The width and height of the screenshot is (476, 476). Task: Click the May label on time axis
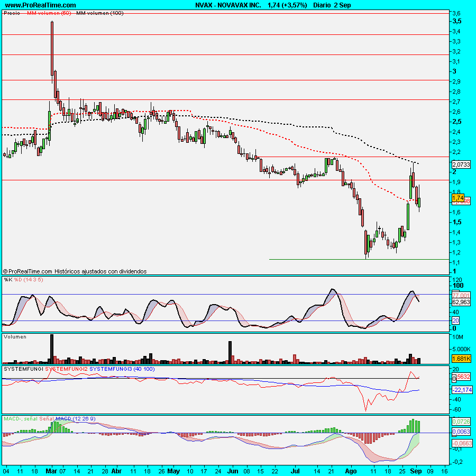[x=173, y=471]
